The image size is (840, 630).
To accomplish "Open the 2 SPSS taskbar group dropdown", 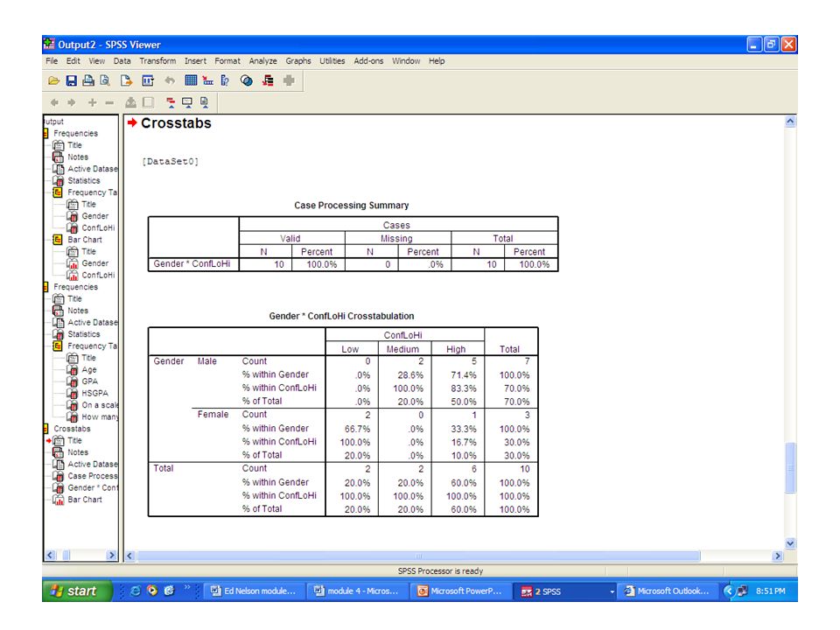I will coord(612,591).
